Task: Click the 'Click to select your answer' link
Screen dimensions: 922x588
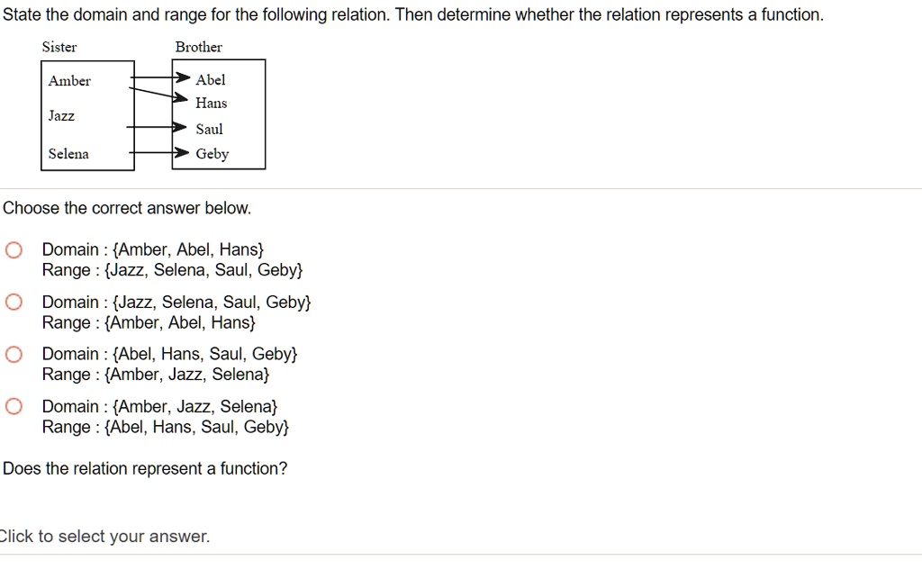Action: click(x=104, y=536)
